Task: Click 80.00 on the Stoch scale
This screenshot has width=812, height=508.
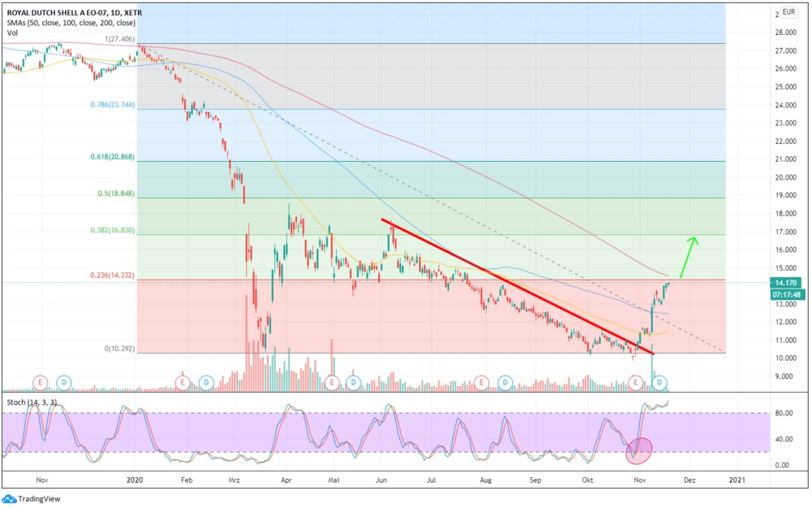Action: click(784, 413)
